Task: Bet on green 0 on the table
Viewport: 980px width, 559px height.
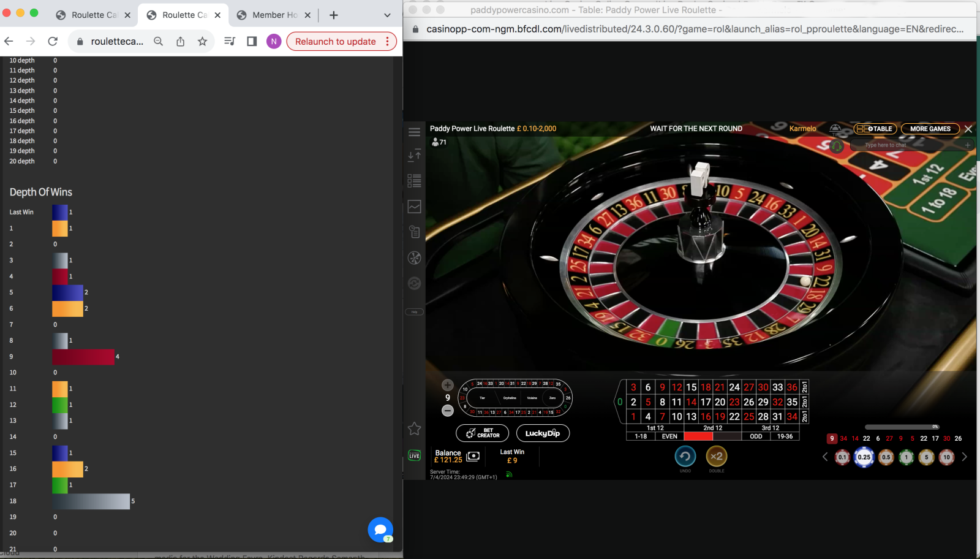Action: (x=620, y=402)
